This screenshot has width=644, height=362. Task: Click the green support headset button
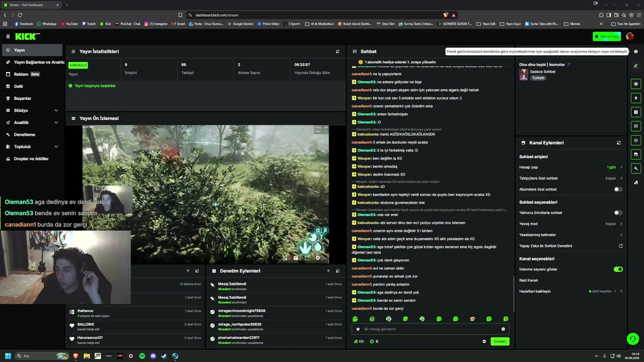pos(633,339)
